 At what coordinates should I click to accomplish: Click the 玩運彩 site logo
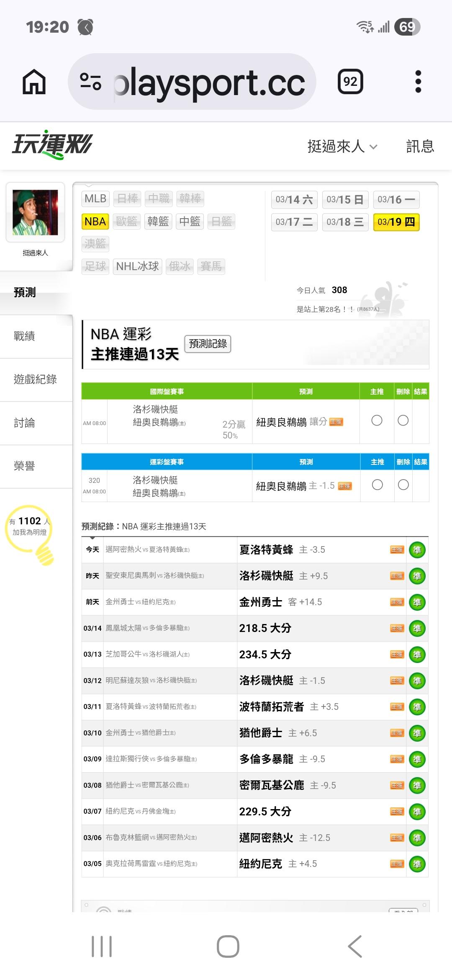coord(52,145)
